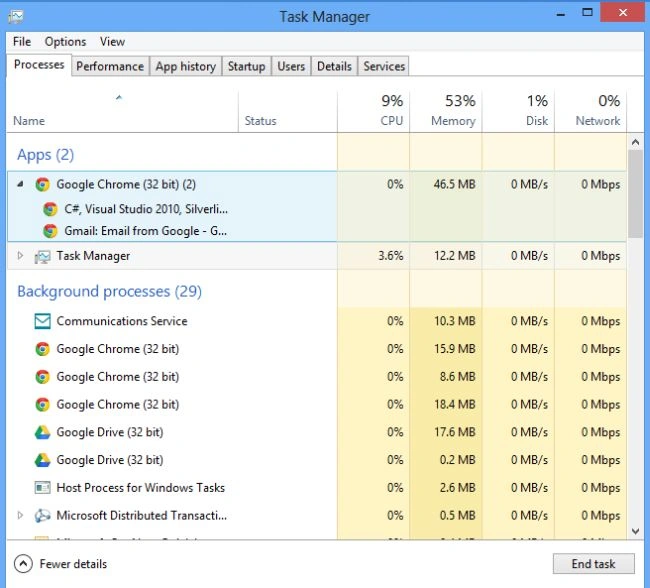Click the Apps (2) group heading
The width and height of the screenshot is (650, 588).
tap(46, 155)
